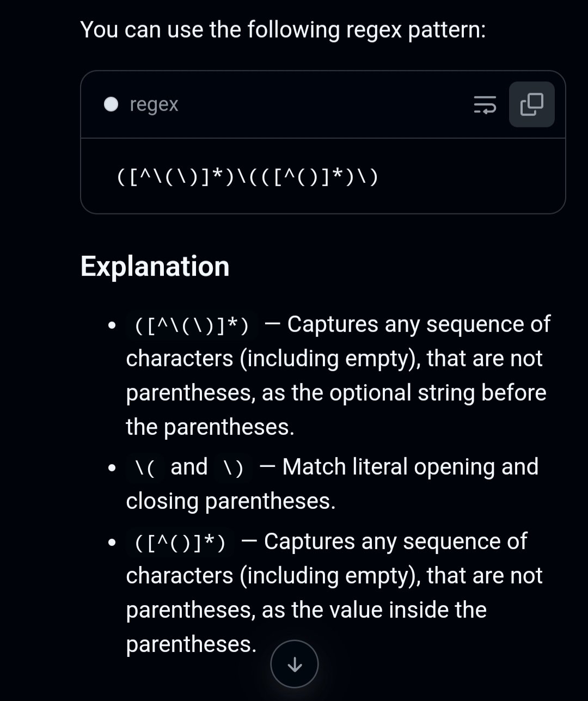Click the "You can use the following regex pattern:" text
This screenshot has height=701, width=588.
click(283, 29)
